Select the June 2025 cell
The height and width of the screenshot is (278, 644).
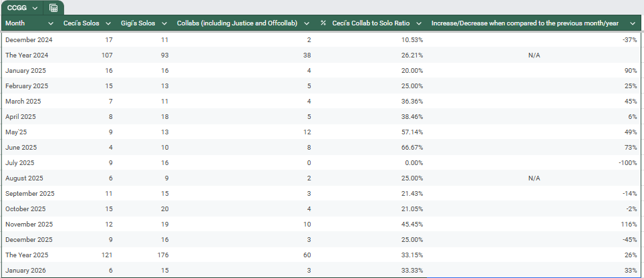click(21, 148)
